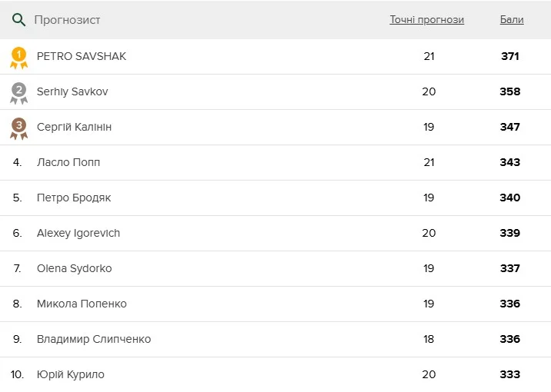The image size is (551, 392).
Task: Sort by Точні прогнози column header
Action: (x=426, y=20)
